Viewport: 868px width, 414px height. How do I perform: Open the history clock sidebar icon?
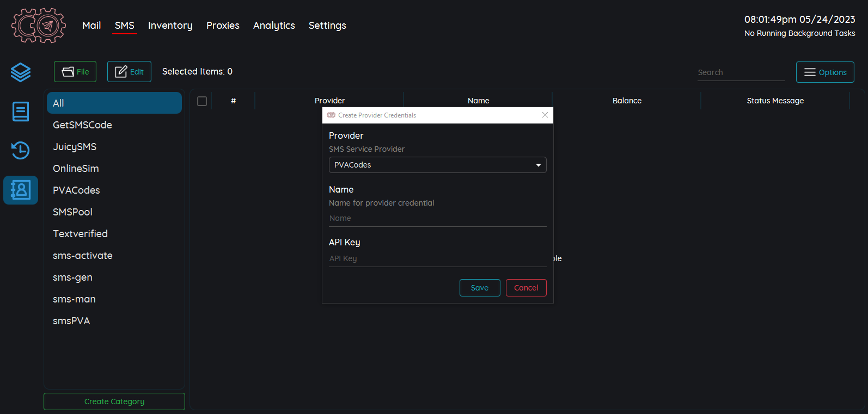pos(21,150)
